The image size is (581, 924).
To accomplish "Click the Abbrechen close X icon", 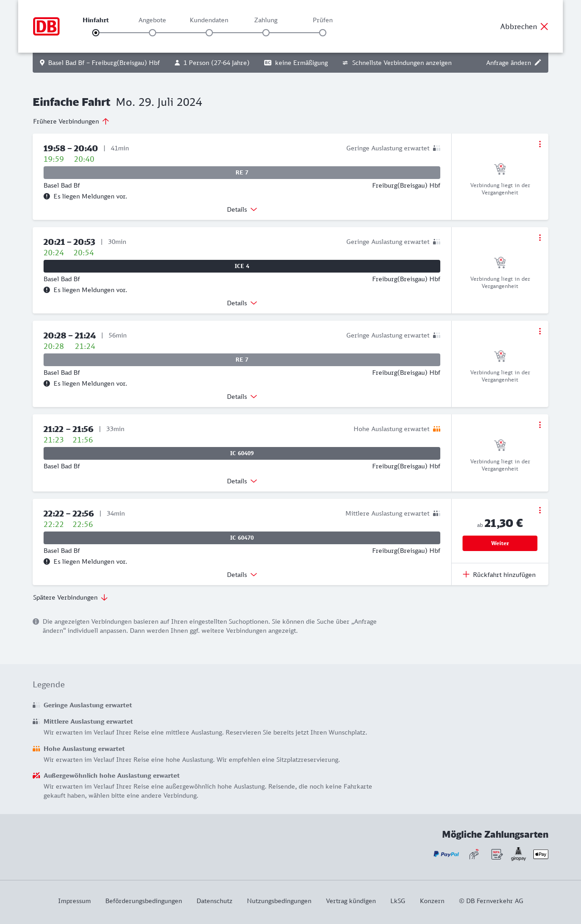I will (x=544, y=26).
